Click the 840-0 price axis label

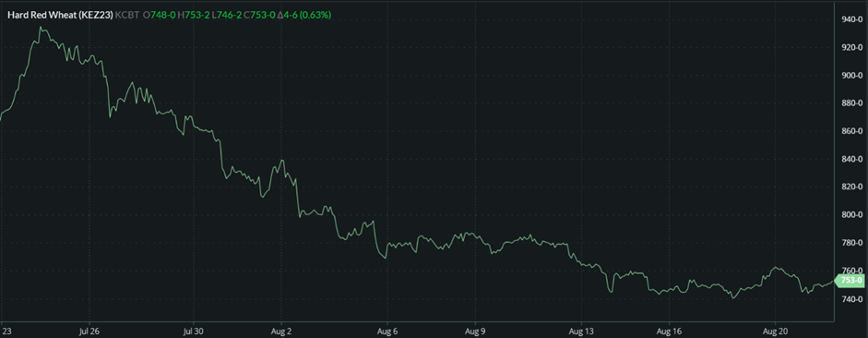[x=851, y=159]
